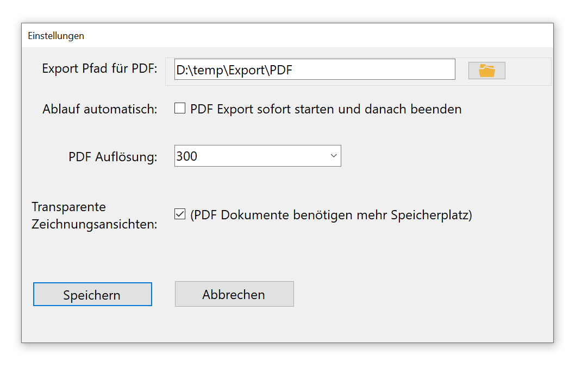This screenshot has width=588, height=368.
Task: Click the Ablauf automatisch label
Action: tap(100, 109)
